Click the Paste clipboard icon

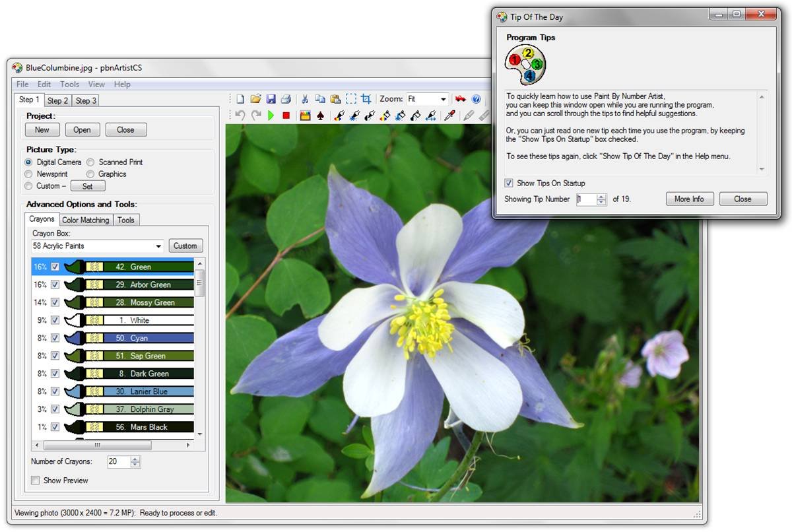pyautogui.click(x=335, y=98)
